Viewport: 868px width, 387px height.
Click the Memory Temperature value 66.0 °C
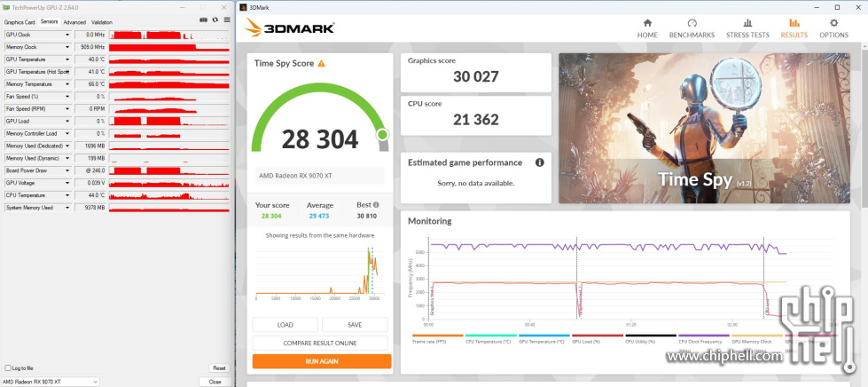pyautogui.click(x=97, y=84)
